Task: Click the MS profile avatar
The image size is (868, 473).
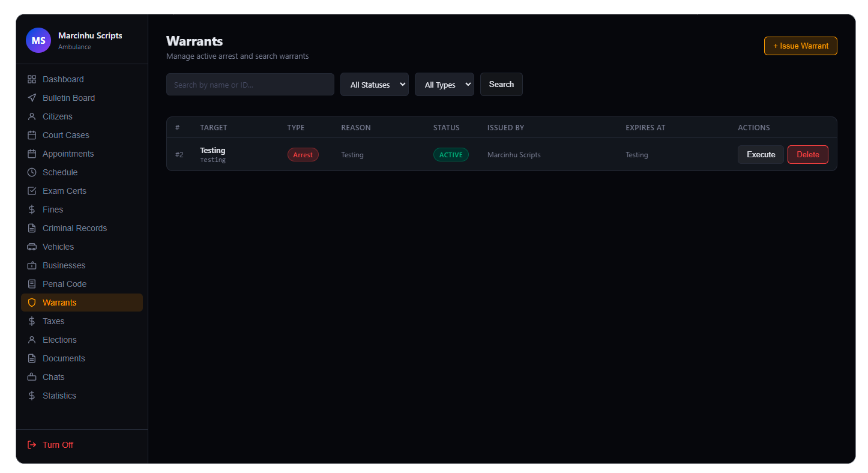Action: click(38, 40)
